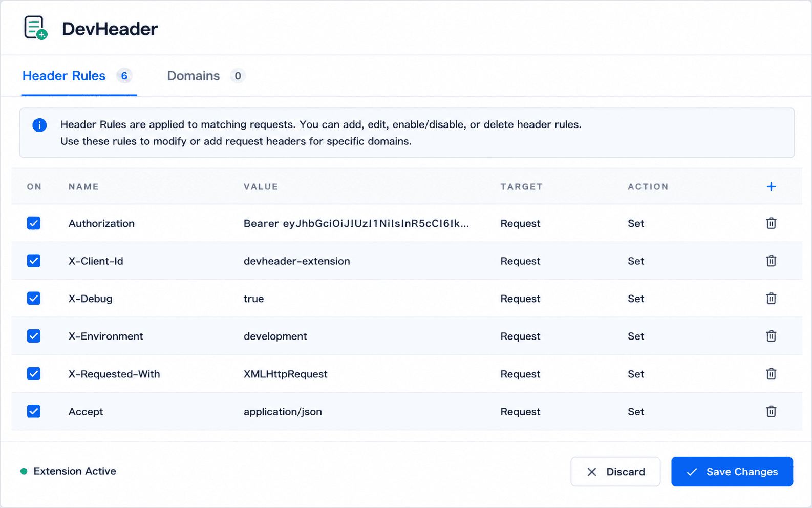Click the NAME column header

point(83,187)
